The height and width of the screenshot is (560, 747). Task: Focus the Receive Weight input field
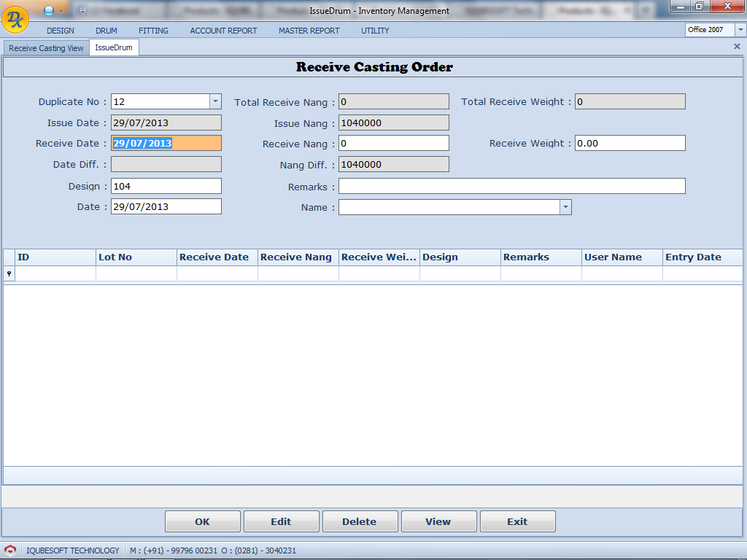[630, 144]
